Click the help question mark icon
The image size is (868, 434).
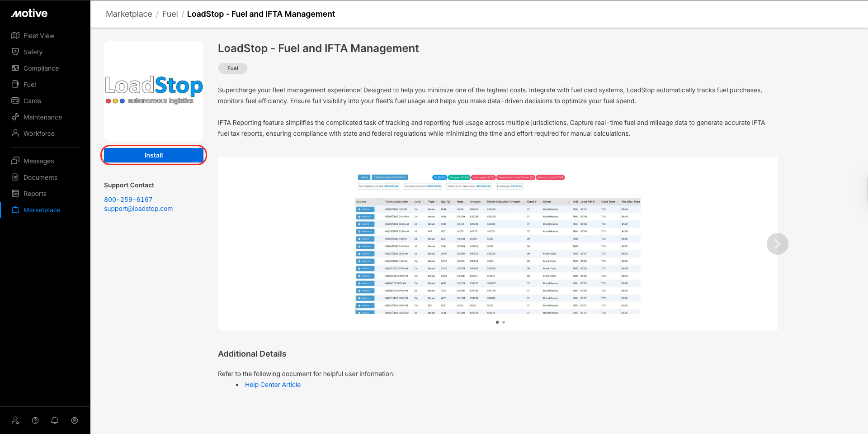point(35,420)
